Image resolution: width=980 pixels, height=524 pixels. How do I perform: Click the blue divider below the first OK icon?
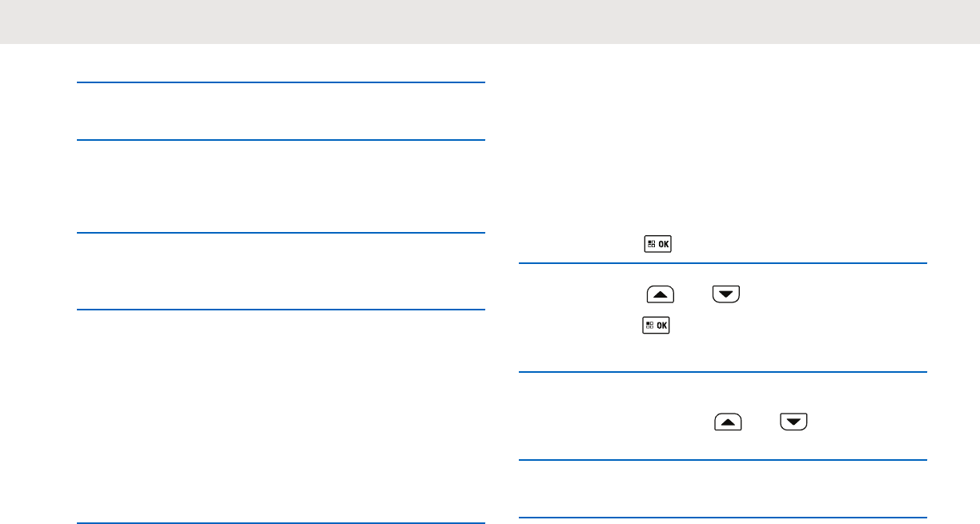tap(723, 263)
